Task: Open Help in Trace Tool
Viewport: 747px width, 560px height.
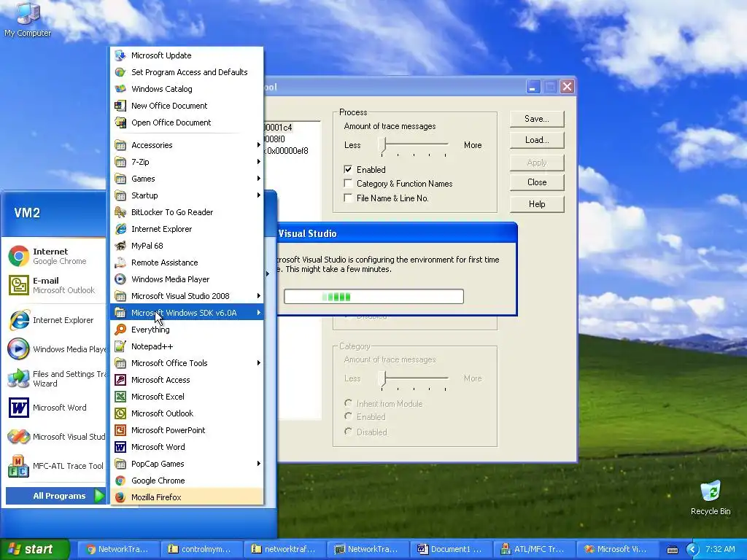Action: tap(537, 204)
